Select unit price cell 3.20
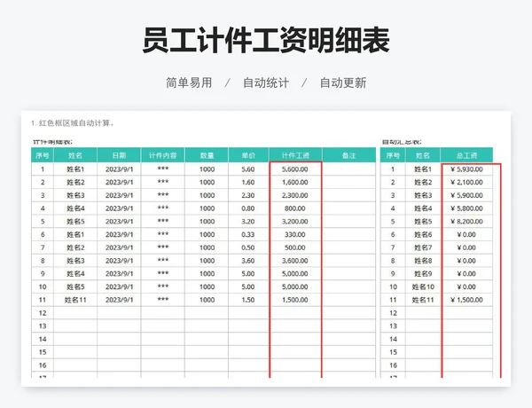 248,222
